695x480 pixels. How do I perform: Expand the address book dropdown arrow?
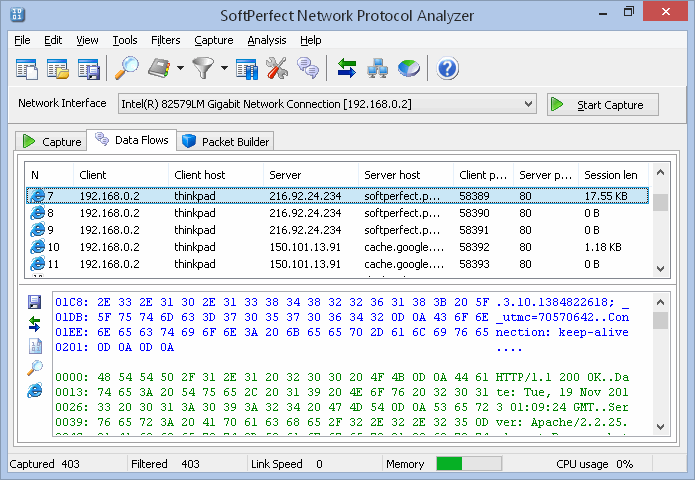point(181,69)
